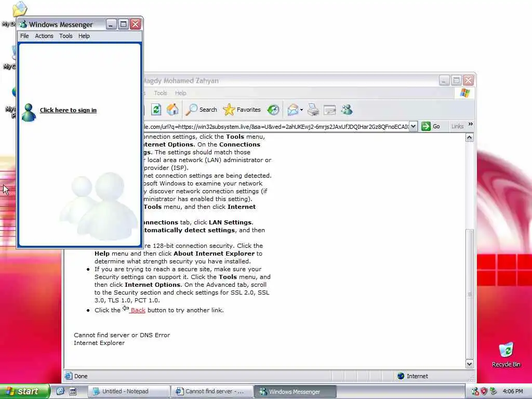
Task: Click the Internet zone globe in status bar
Action: [401, 376]
